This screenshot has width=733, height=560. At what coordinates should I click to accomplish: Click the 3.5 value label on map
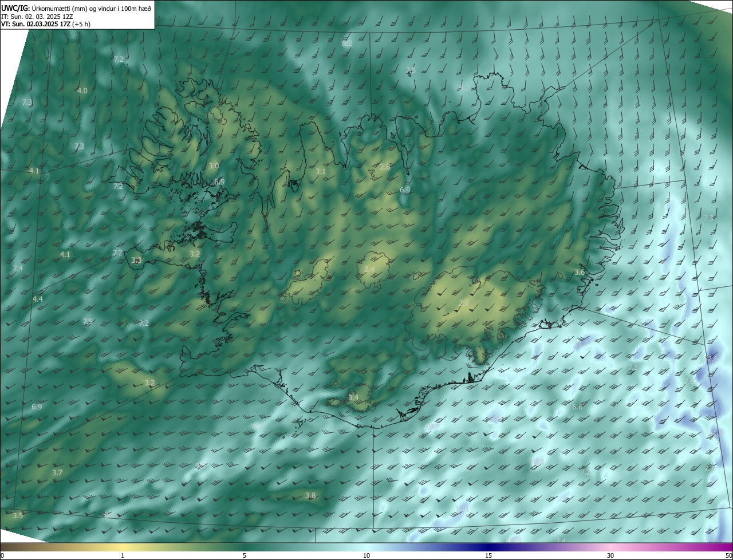coord(18,515)
